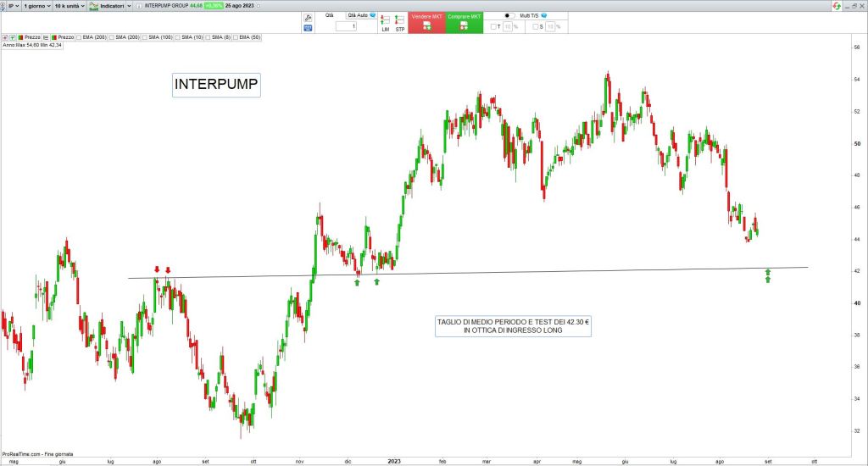868x466 pixels.
Task: Click the blue keyboard icon below wrench
Action: click(309, 28)
